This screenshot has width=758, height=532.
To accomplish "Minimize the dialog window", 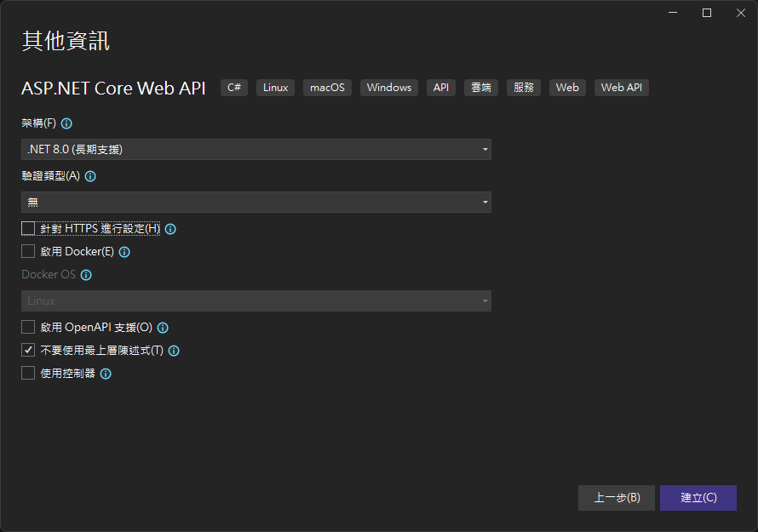I will 673,13.
